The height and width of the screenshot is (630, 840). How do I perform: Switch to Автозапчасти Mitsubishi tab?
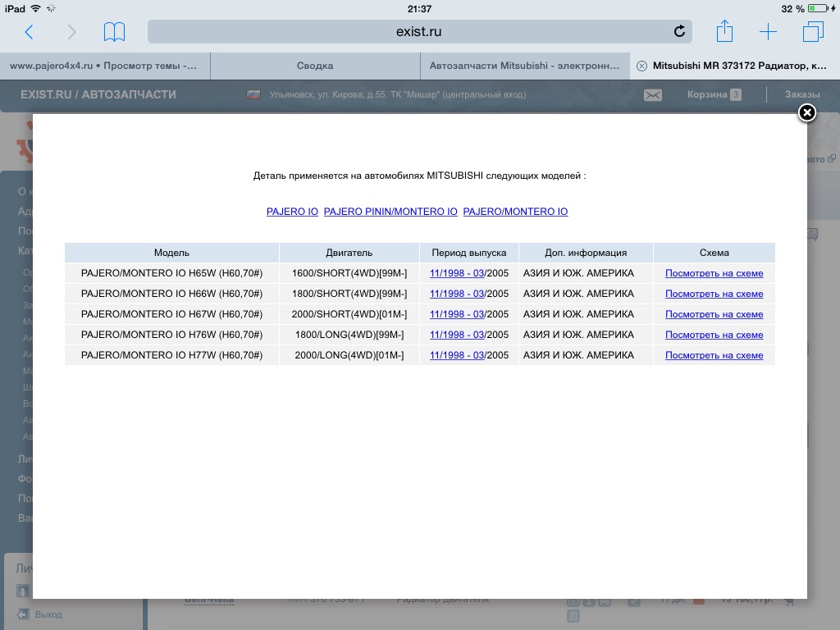(x=525, y=66)
